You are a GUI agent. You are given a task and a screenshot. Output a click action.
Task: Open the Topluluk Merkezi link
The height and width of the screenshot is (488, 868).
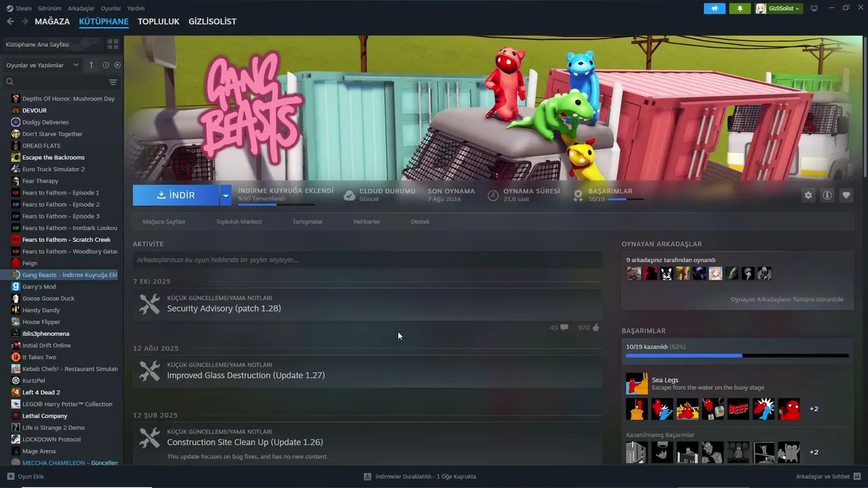239,222
